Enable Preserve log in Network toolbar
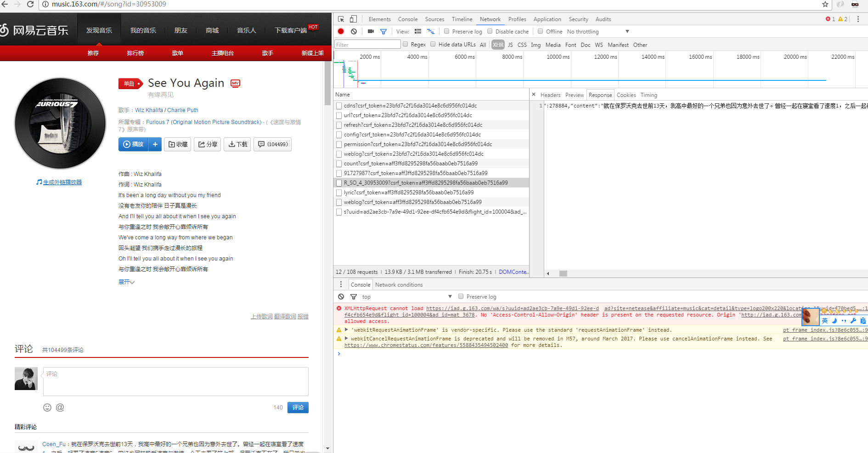 click(x=446, y=31)
